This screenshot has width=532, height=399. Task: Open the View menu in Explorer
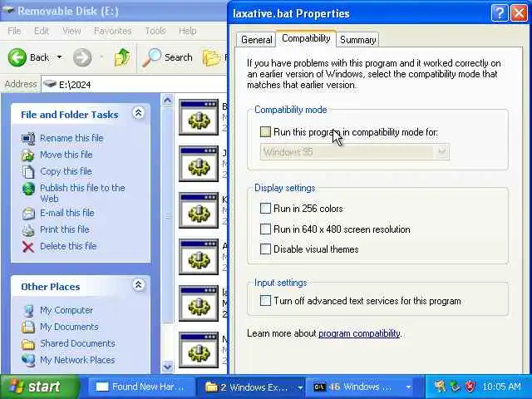point(71,31)
